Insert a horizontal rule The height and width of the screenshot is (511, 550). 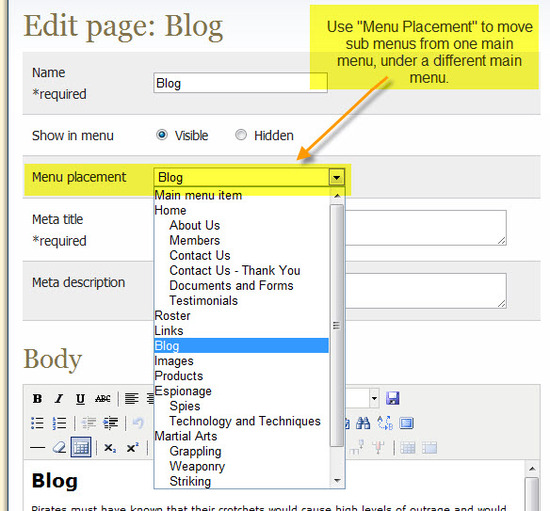click(x=38, y=448)
